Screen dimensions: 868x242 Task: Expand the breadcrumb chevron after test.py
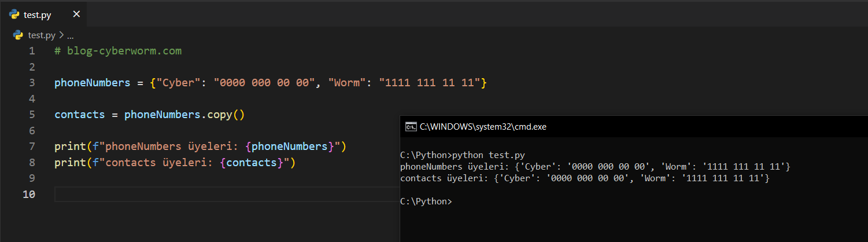[61, 35]
